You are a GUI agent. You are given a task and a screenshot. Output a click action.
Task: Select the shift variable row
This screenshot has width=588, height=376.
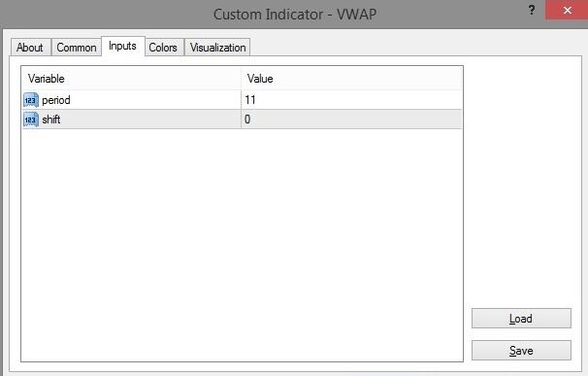click(x=242, y=120)
